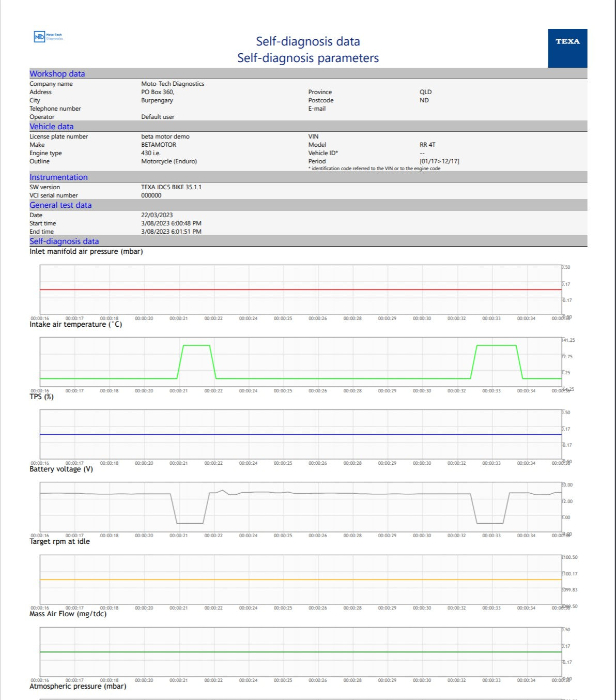Click the 'Vehicle data' section heading

[x=52, y=126]
